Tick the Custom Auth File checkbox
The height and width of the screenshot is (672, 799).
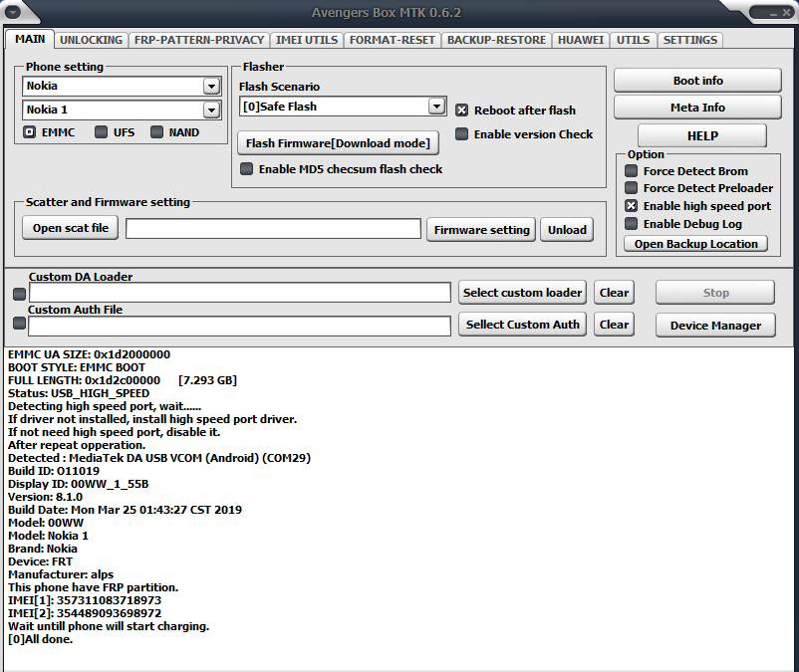coord(19,323)
